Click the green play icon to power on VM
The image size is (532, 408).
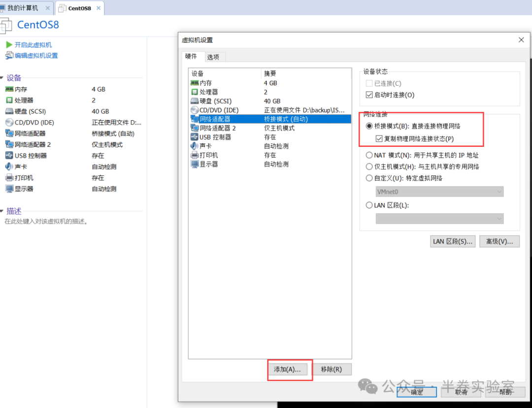[9, 45]
